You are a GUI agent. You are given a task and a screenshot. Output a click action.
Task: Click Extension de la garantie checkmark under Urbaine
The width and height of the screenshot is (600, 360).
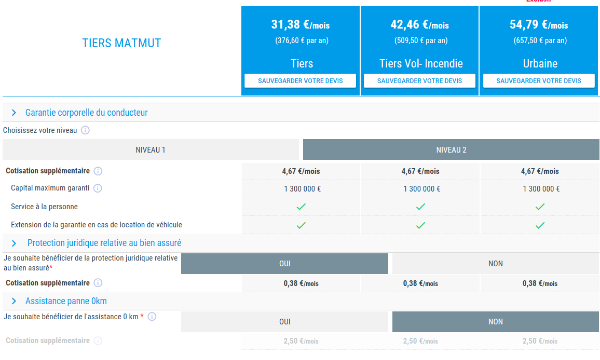[540, 225]
